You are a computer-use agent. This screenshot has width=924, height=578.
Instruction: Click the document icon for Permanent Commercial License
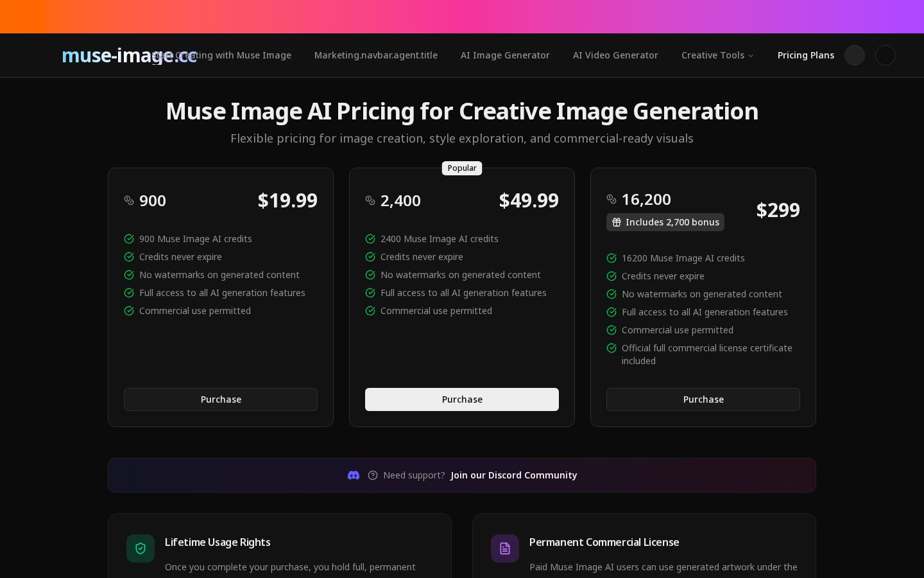tap(505, 548)
